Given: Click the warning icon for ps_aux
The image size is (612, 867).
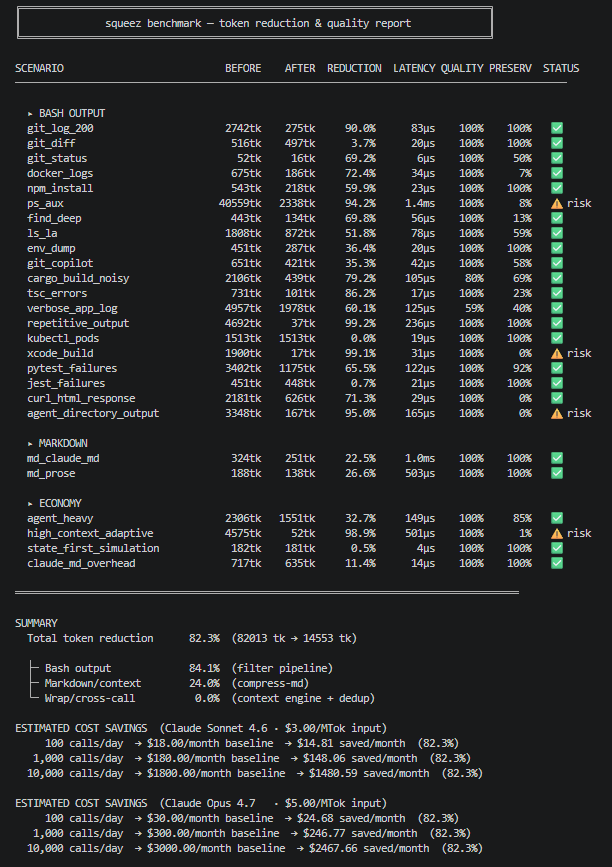Looking at the screenshot, I should pyautogui.click(x=557, y=203).
